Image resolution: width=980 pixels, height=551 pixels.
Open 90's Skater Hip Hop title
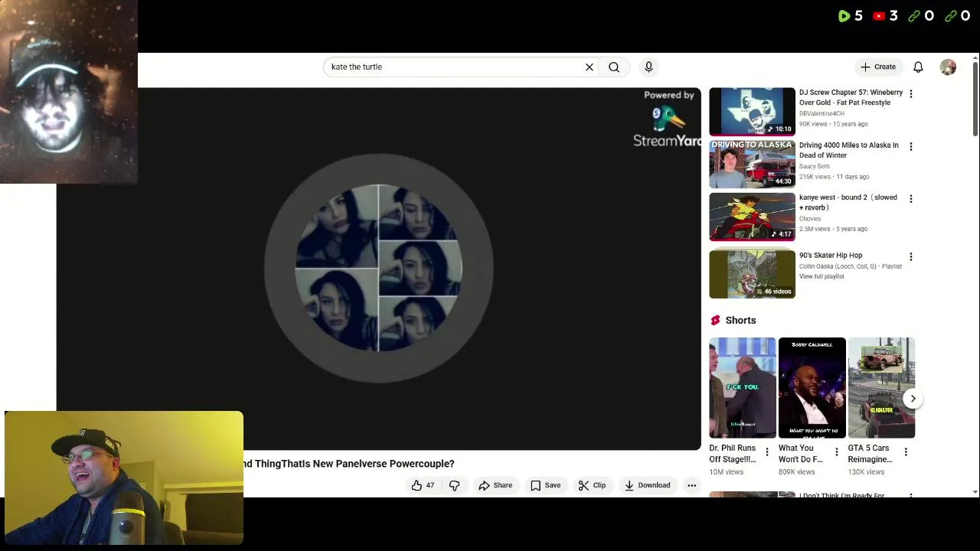pos(831,255)
